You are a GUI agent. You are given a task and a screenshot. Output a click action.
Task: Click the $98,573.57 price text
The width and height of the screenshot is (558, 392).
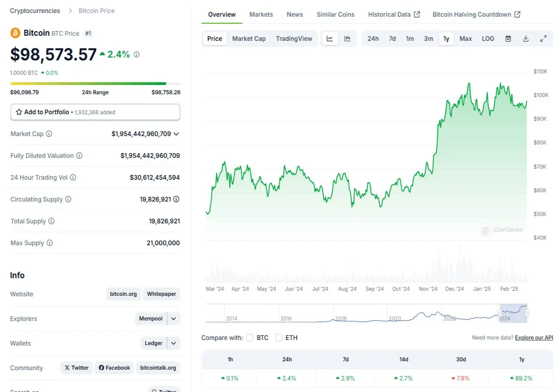(53, 54)
